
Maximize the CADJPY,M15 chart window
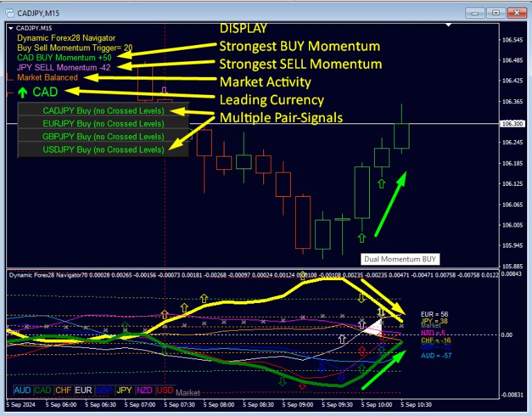coord(496,13)
